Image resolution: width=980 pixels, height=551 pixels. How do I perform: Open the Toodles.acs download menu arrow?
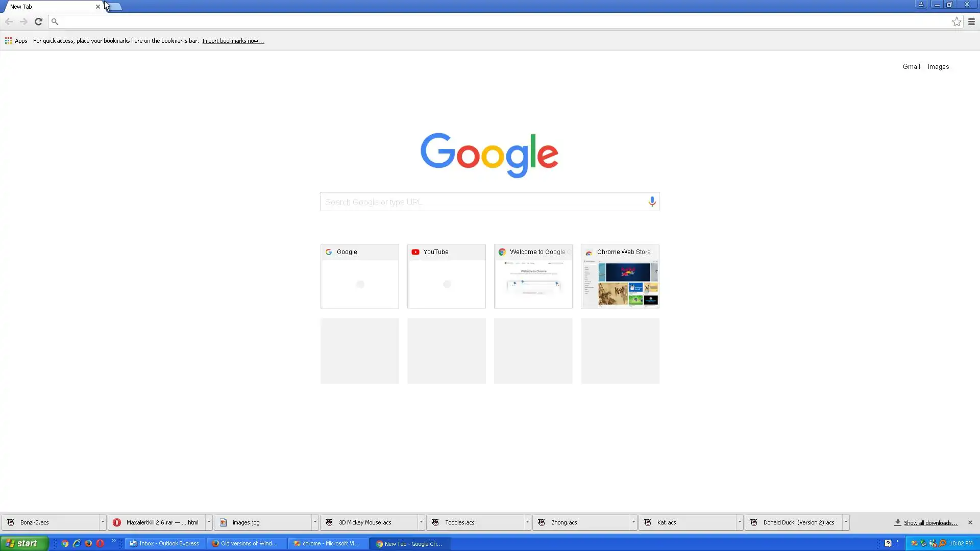point(527,522)
